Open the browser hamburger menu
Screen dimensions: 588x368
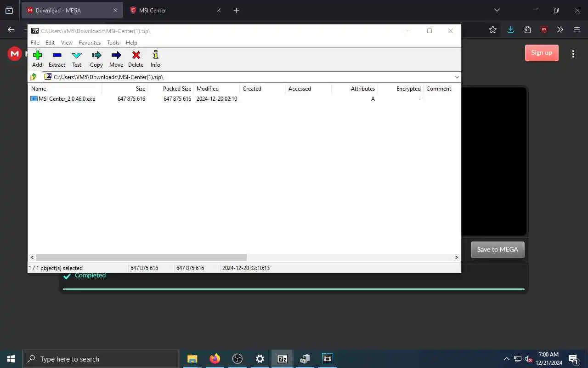coord(577,29)
